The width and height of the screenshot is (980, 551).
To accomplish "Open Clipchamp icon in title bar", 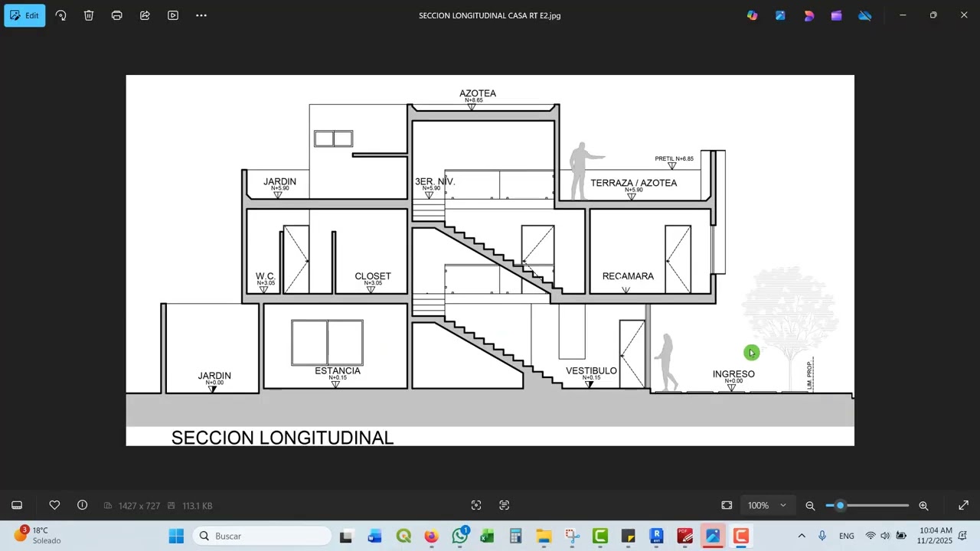I will pos(836,15).
